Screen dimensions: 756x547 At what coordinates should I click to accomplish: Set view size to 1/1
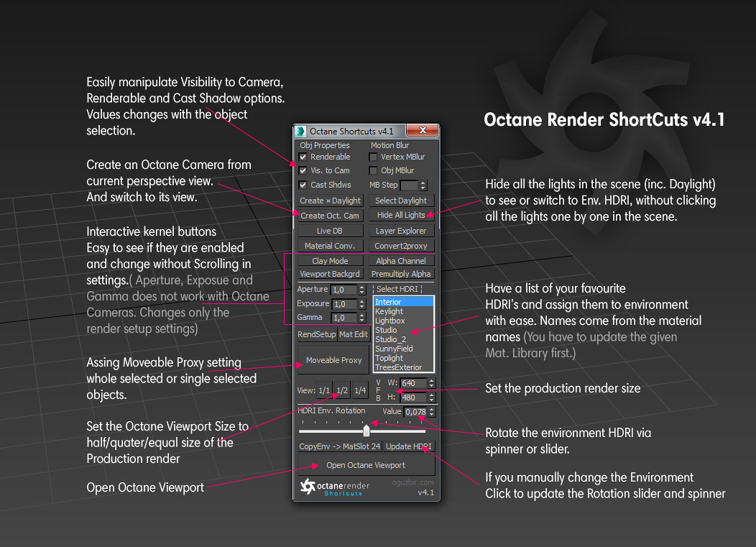[325, 390]
